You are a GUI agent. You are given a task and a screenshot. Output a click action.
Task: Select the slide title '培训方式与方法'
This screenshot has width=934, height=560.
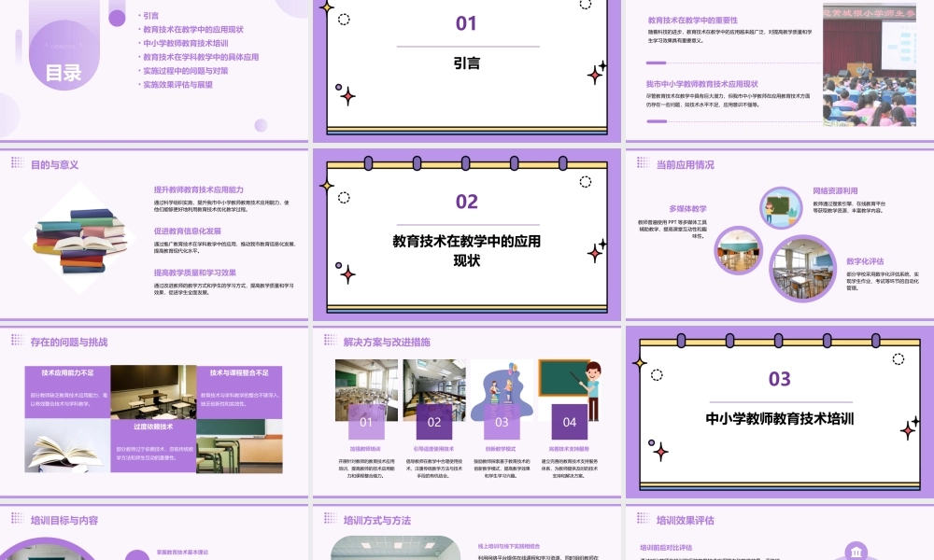point(377,520)
